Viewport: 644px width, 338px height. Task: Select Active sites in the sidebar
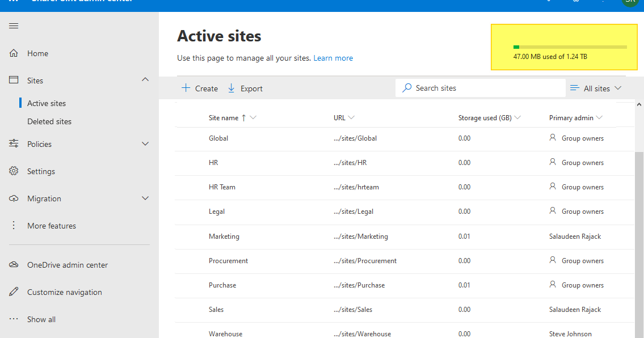pyautogui.click(x=47, y=103)
